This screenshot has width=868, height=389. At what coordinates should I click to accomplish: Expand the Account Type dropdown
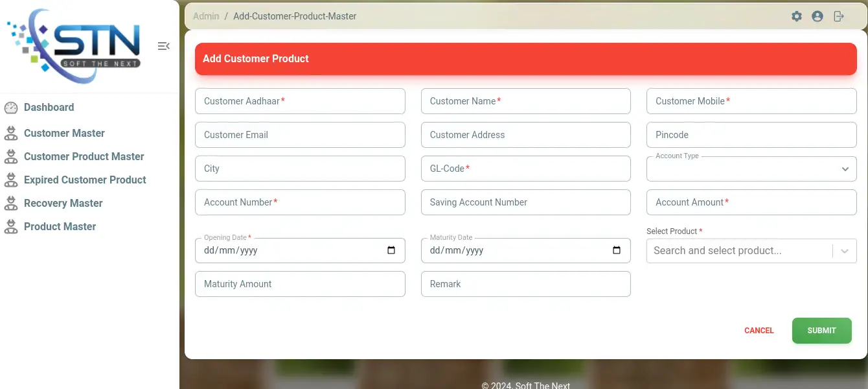(x=845, y=169)
